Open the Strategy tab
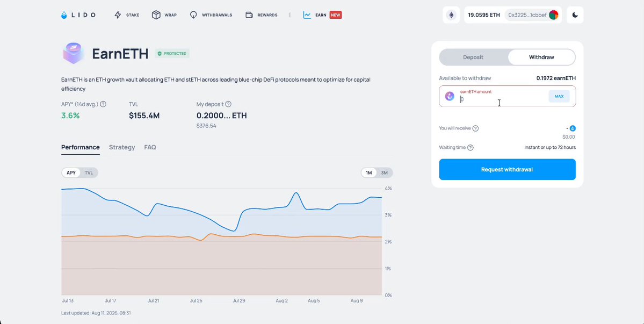This screenshot has height=324, width=644. (122, 147)
